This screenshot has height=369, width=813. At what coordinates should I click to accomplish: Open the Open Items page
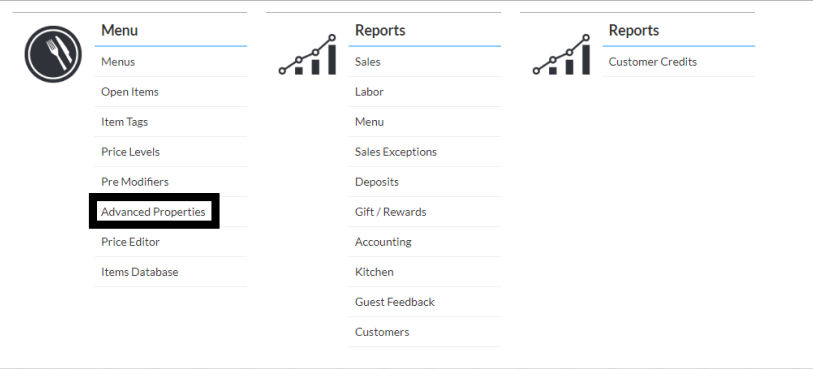(x=130, y=92)
